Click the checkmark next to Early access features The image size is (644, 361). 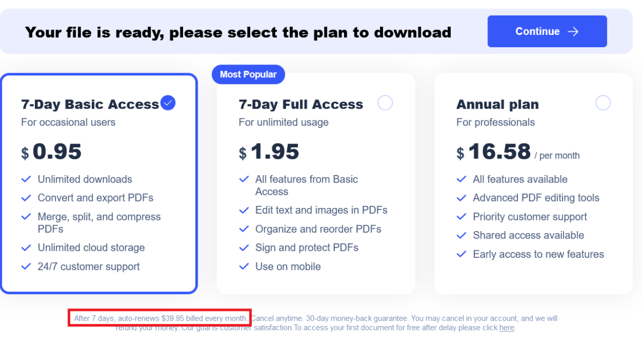pos(462,254)
